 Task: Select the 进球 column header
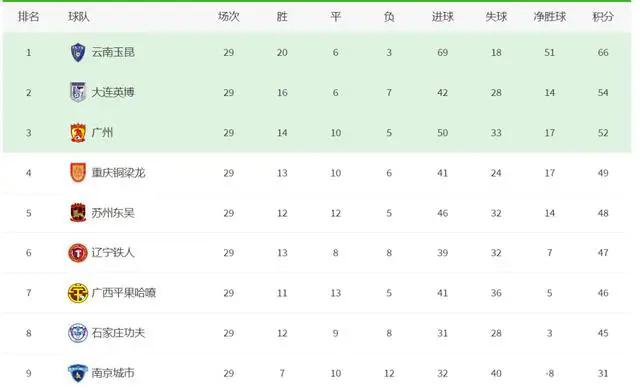tap(442, 17)
